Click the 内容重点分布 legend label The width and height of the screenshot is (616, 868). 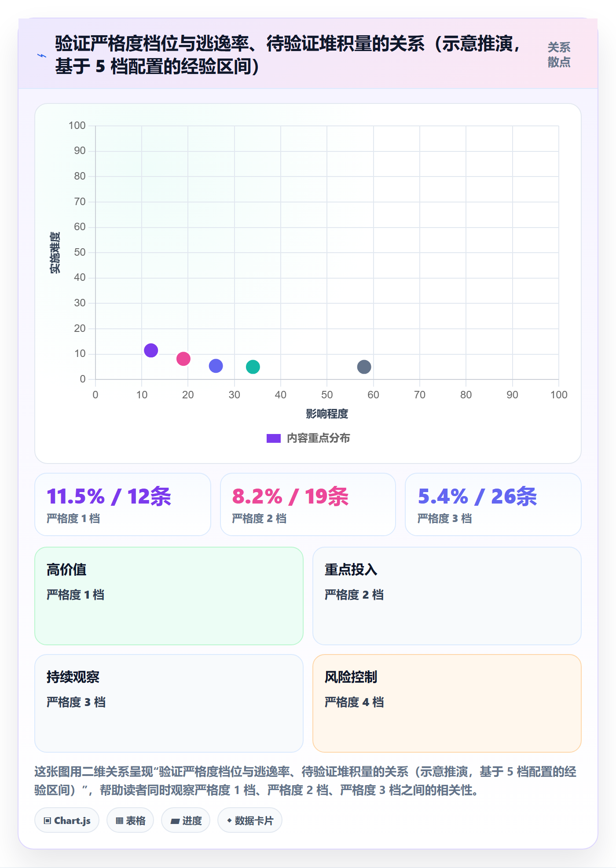(318, 438)
